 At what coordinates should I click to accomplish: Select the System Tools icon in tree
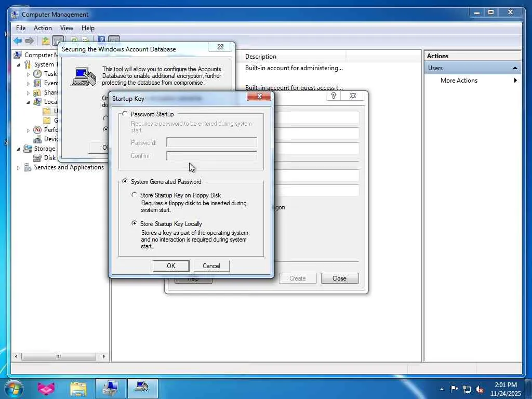[x=28, y=64]
